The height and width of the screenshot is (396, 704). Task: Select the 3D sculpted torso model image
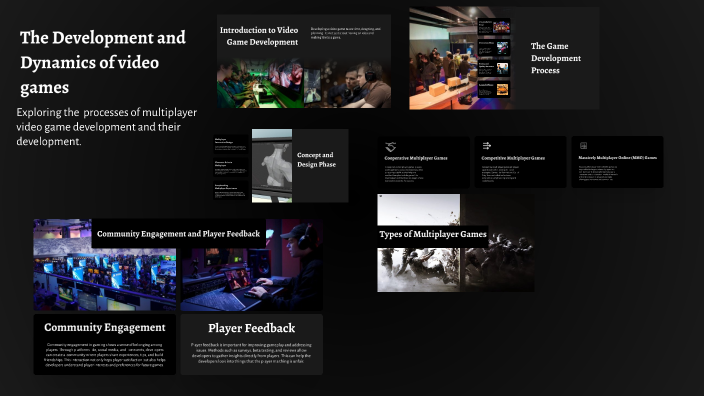tap(272, 166)
